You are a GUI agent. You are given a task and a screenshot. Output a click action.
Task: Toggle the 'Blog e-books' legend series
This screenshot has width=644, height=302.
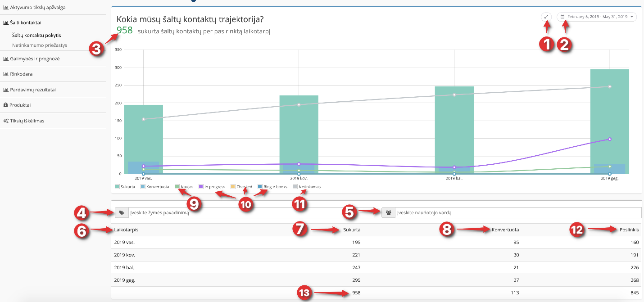click(272, 186)
